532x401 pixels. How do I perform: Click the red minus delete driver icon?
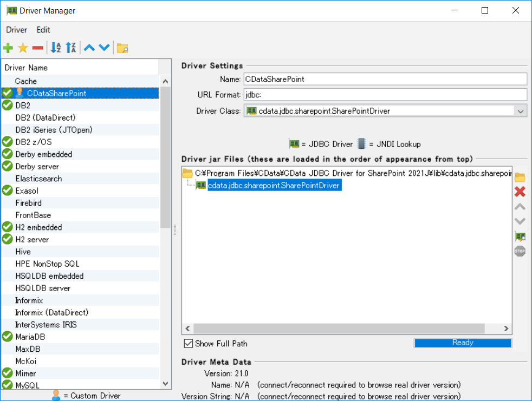pyautogui.click(x=37, y=48)
